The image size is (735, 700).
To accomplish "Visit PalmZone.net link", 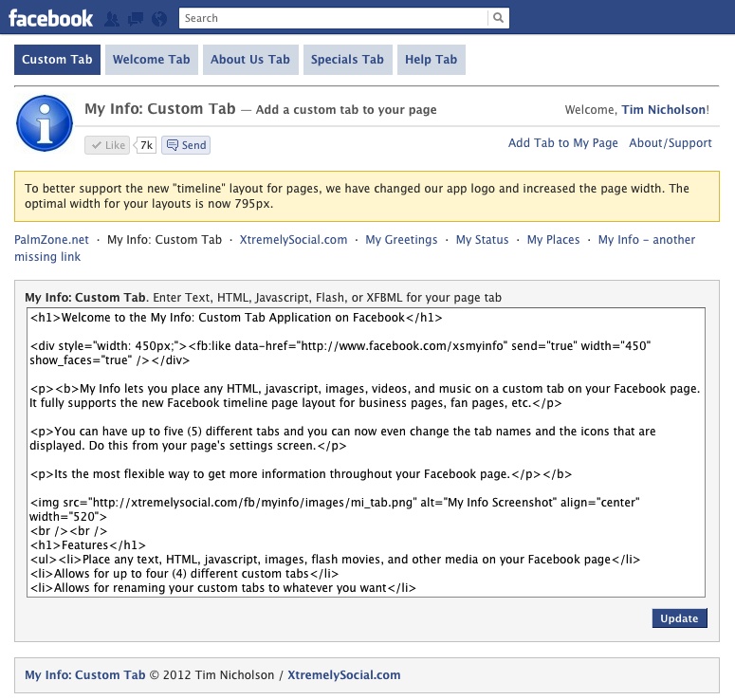I will click(51, 240).
